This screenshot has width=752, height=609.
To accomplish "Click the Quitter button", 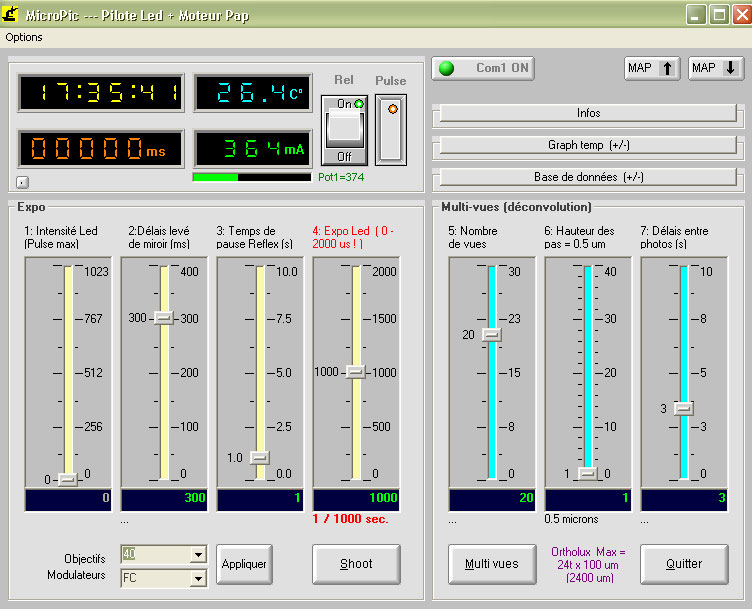I will click(684, 564).
